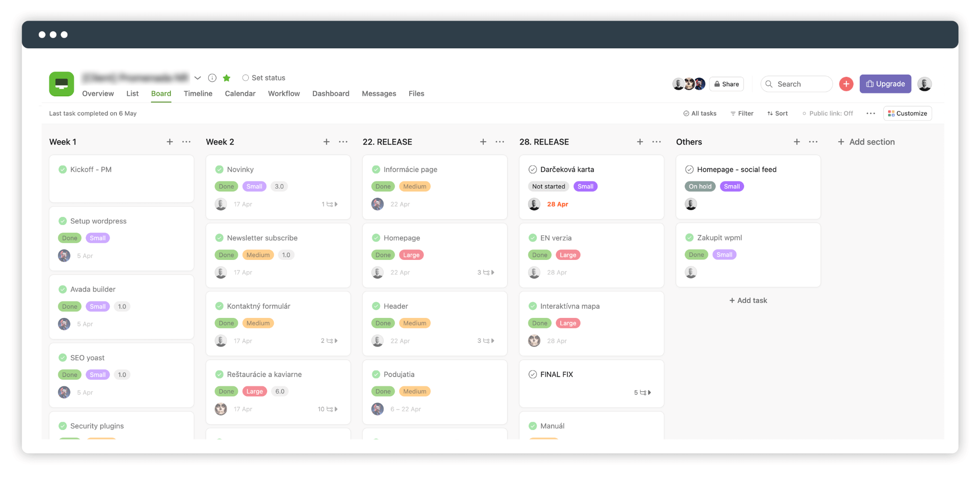This screenshot has width=980, height=484.
Task: Open the toolbar more actions ellipsis
Action: click(x=870, y=113)
